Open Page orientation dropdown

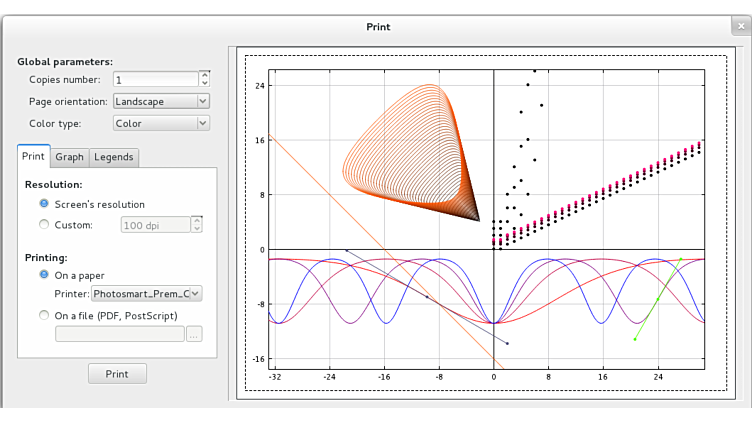[160, 101]
